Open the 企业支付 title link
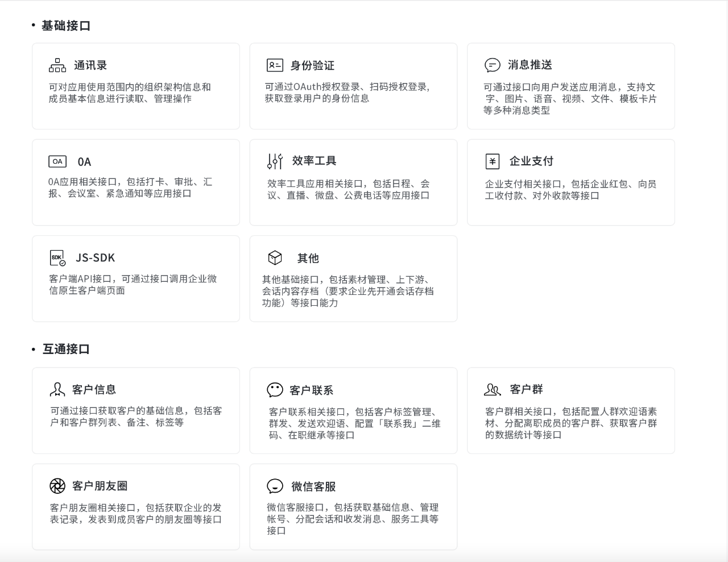The height and width of the screenshot is (562, 728). (531, 161)
